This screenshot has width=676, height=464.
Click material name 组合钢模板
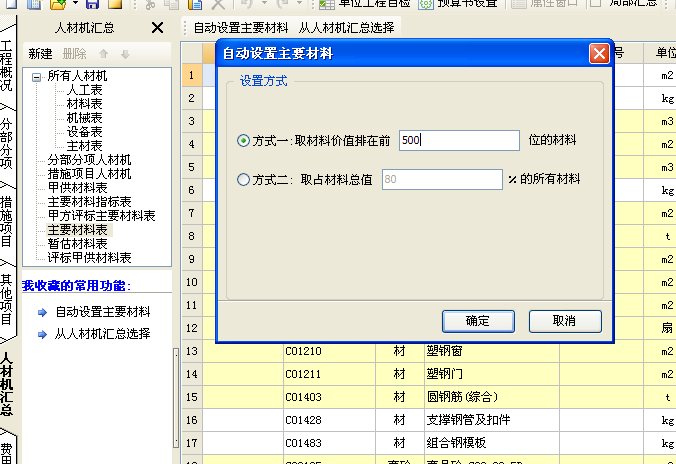click(456, 443)
